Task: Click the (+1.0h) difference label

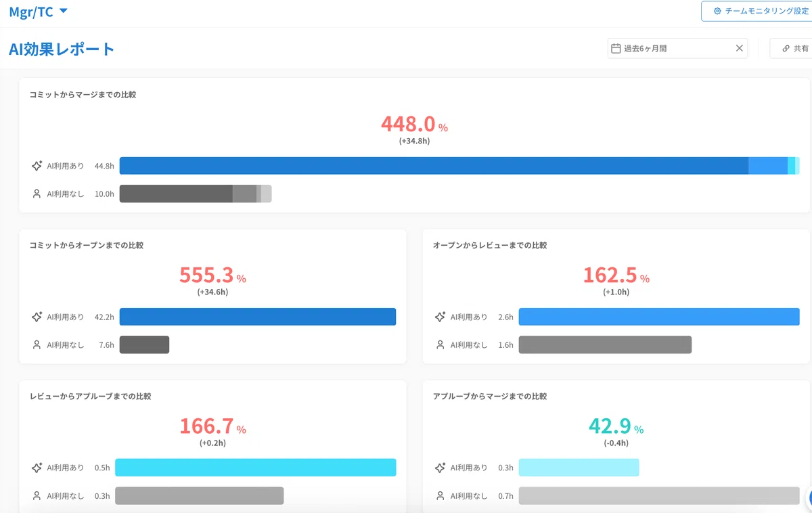Action: (x=616, y=292)
